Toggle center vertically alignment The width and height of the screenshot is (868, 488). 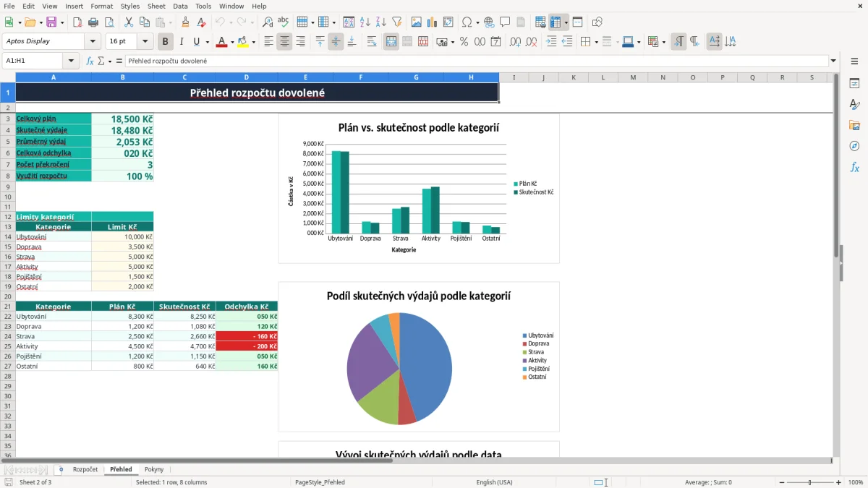(336, 42)
